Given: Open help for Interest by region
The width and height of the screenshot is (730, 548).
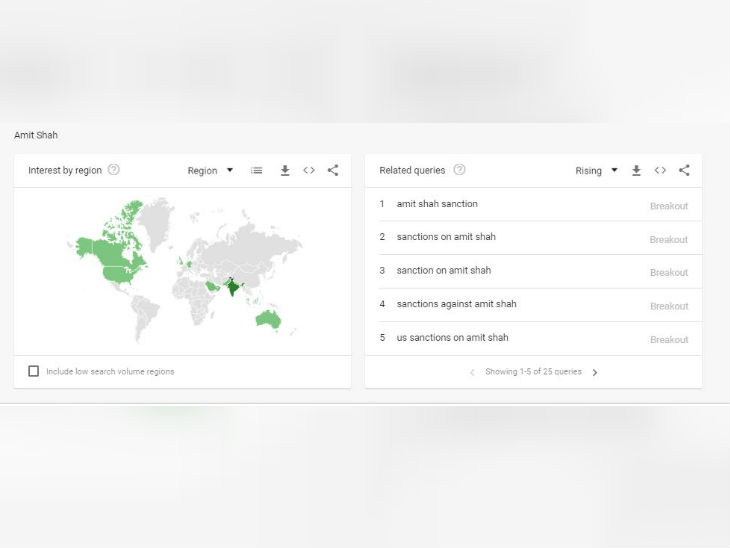Looking at the screenshot, I should pyautogui.click(x=114, y=170).
